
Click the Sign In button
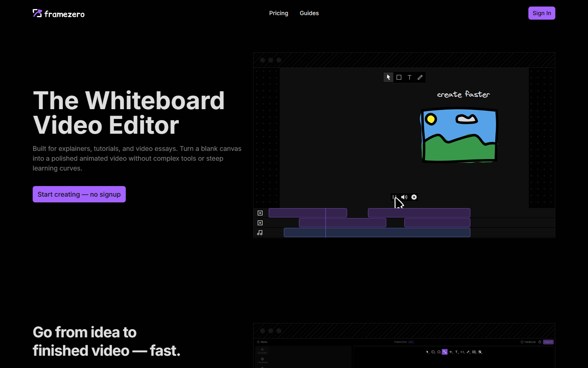tap(542, 13)
